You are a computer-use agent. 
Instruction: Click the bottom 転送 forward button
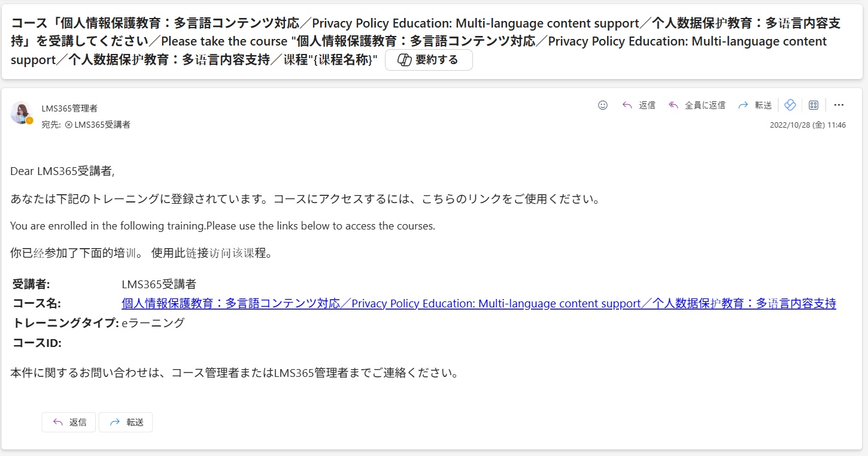click(126, 422)
